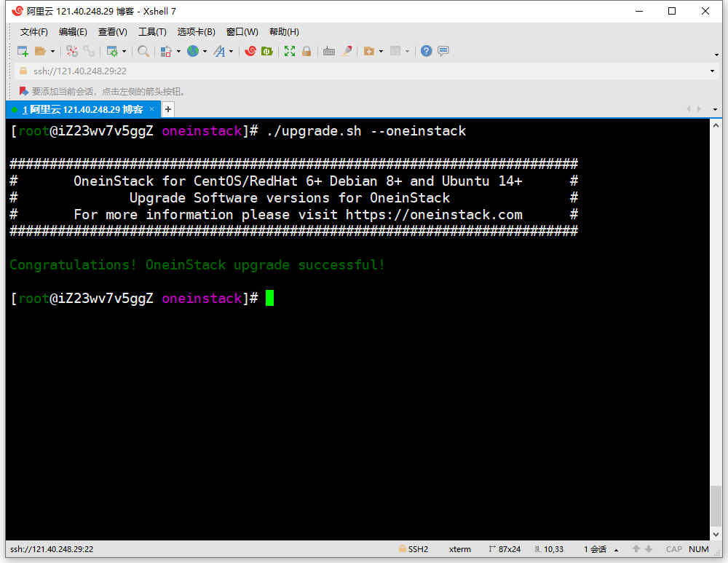
Task: Open the Find magnifier tool
Action: pos(143,51)
